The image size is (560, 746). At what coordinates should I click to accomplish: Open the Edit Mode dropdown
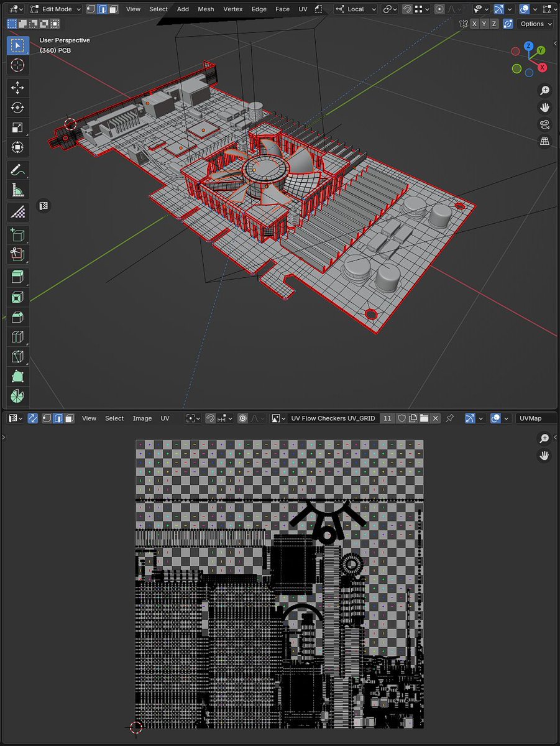(56, 9)
